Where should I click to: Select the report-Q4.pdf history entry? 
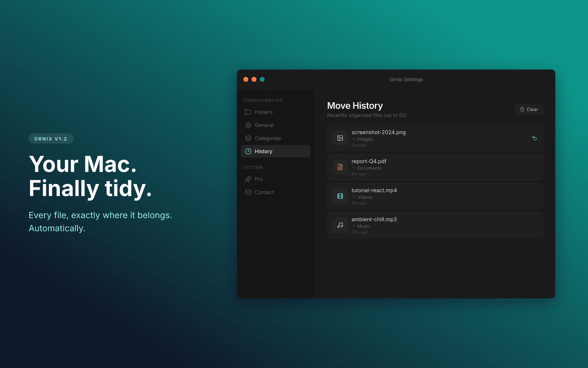click(435, 167)
